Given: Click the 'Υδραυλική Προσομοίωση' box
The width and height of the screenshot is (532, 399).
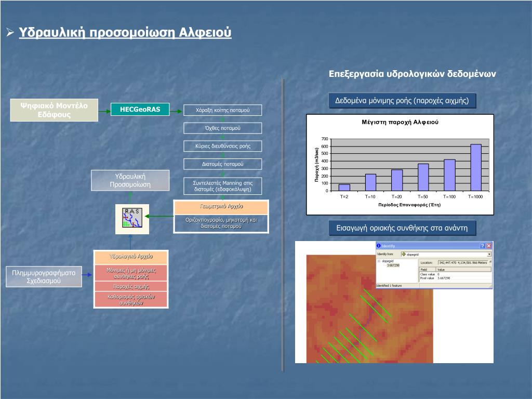Looking at the screenshot, I should pos(130,180).
